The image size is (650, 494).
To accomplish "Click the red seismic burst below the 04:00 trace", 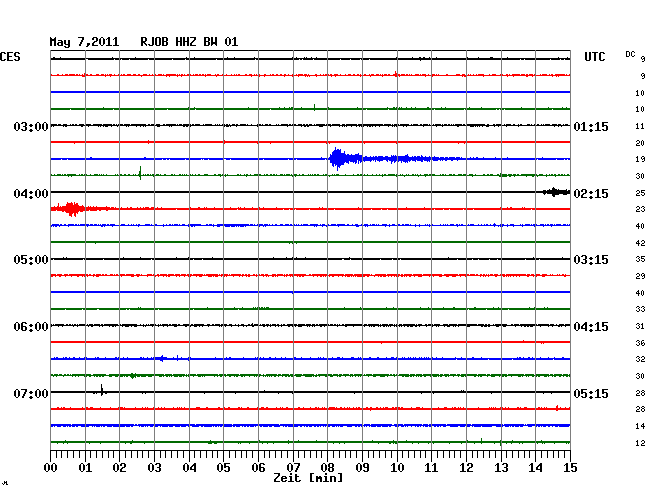I will (x=73, y=208).
